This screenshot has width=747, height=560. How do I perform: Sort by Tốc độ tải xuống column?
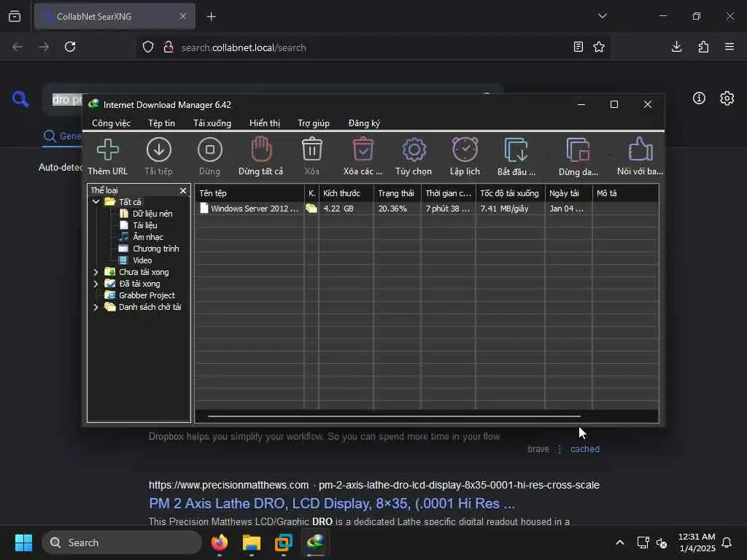[510, 192]
